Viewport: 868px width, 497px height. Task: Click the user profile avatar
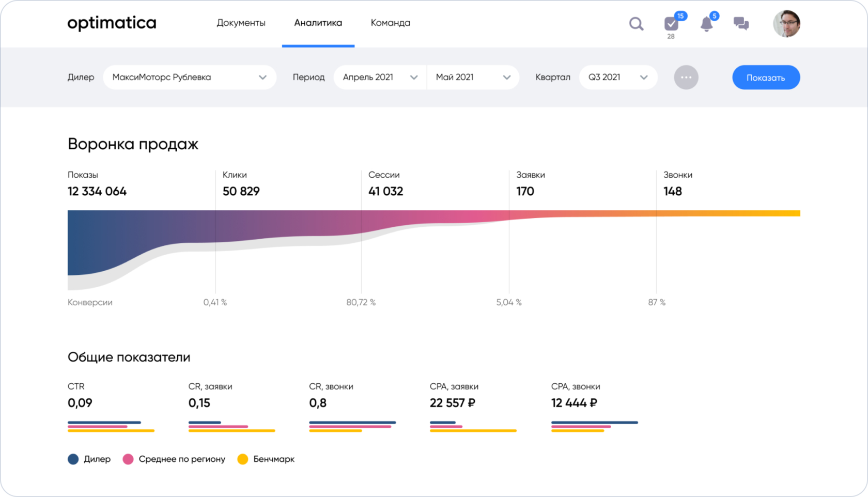pos(786,24)
